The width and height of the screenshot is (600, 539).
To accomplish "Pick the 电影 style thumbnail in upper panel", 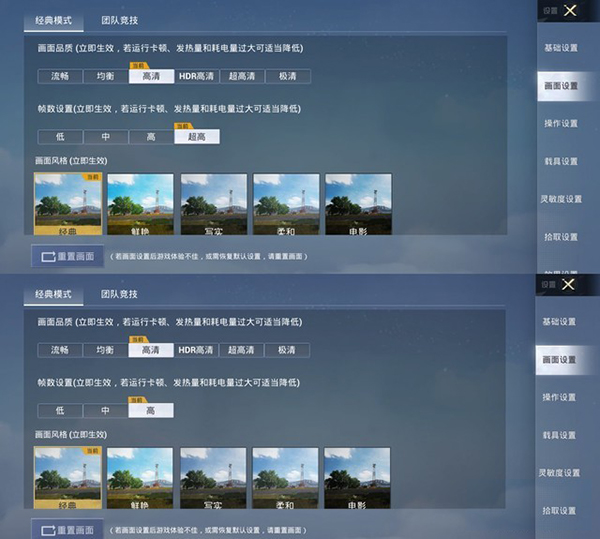I will (x=358, y=204).
